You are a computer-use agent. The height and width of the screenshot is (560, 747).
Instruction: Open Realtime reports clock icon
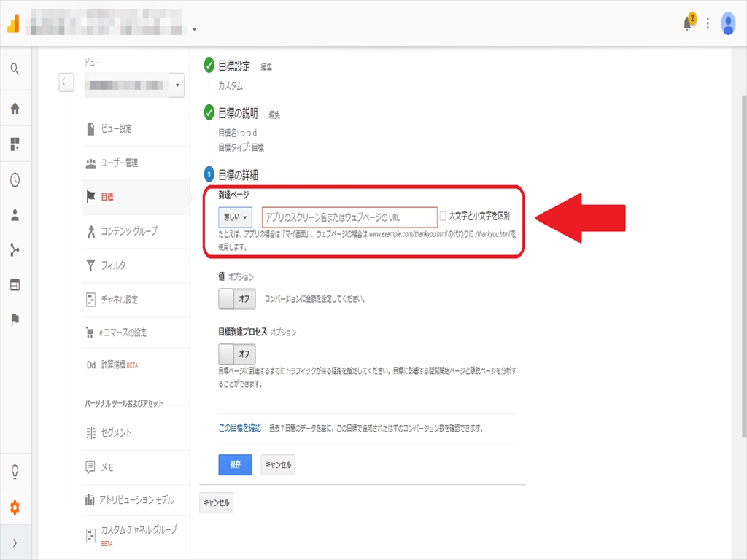(15, 180)
